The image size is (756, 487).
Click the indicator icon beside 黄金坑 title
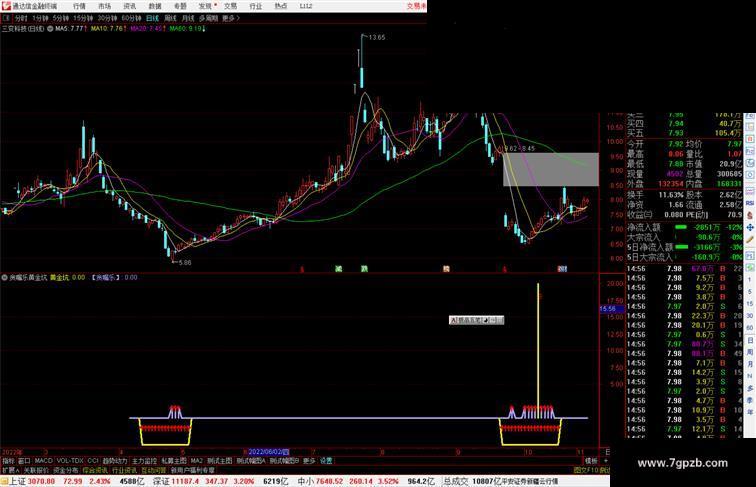click(5, 278)
